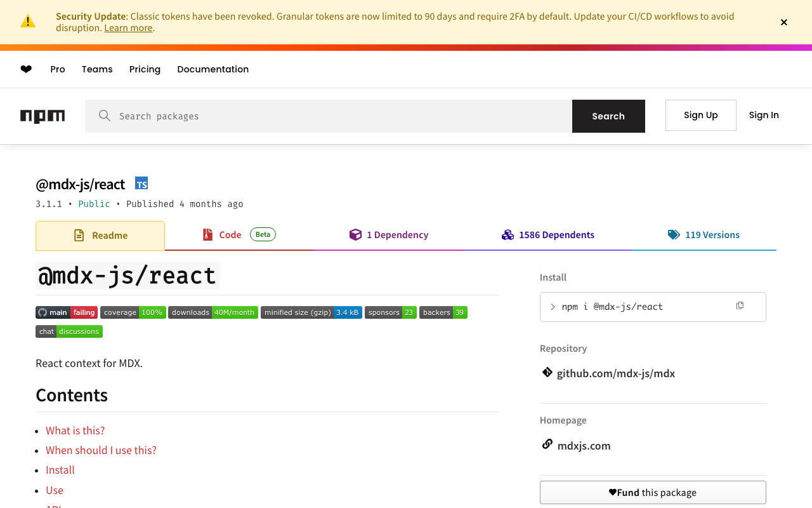The image size is (812, 508).
Task: Click the Search button
Action: (x=608, y=116)
